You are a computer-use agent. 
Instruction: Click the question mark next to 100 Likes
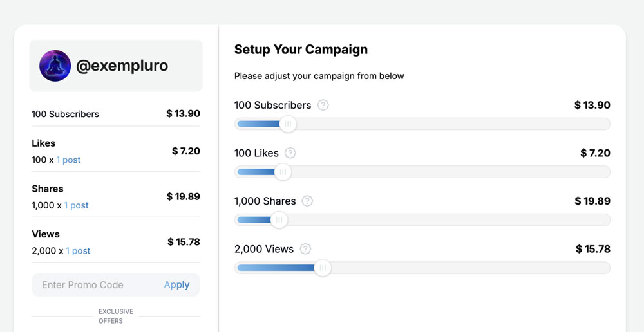(x=290, y=153)
